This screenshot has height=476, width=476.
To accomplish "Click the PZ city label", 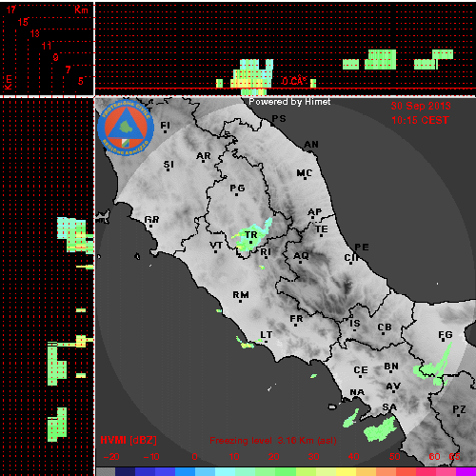I will point(459,409).
